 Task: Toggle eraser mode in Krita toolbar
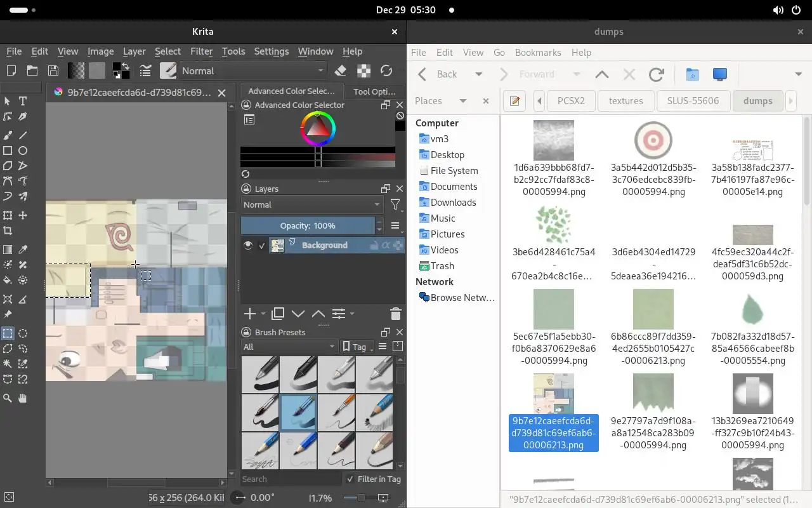point(341,70)
